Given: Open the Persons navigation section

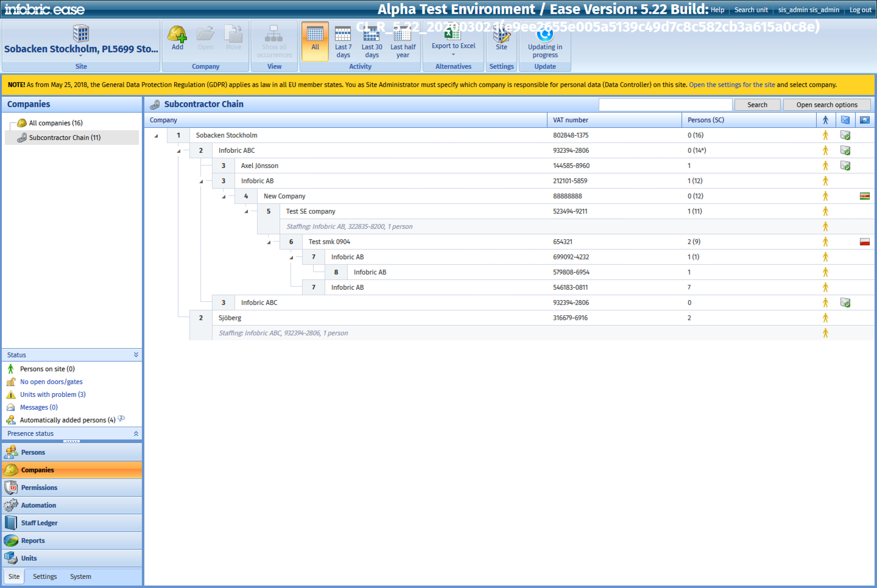Looking at the screenshot, I should point(72,452).
